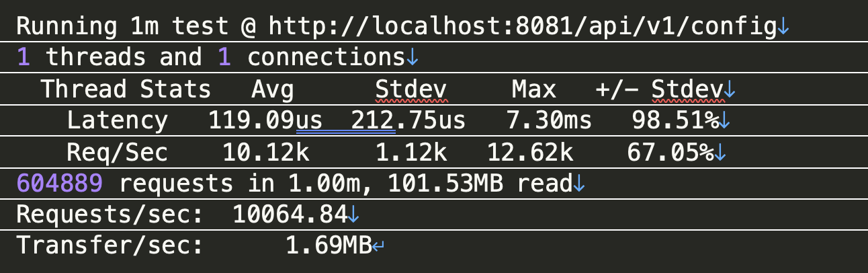Click the 'Thread Stats' header text
Image resolution: width=868 pixels, height=273 pixels.
click(126, 89)
